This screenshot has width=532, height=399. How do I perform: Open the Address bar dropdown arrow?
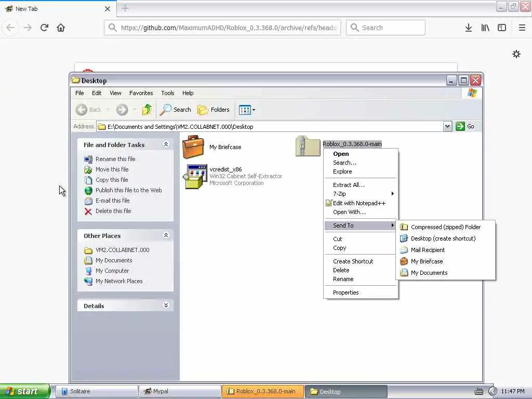[447, 126]
